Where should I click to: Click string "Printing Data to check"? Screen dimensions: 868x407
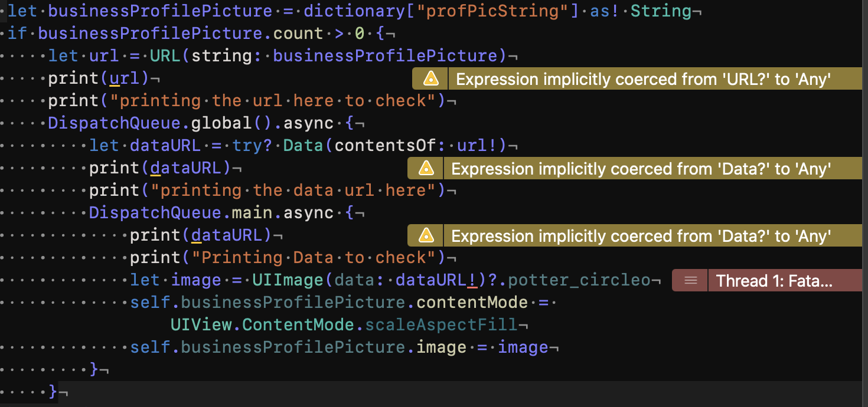[314, 258]
